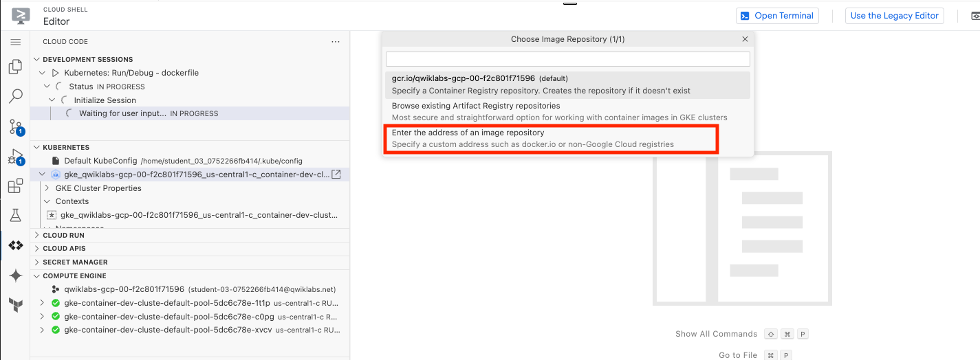Open the Testing flask icon

(15, 216)
